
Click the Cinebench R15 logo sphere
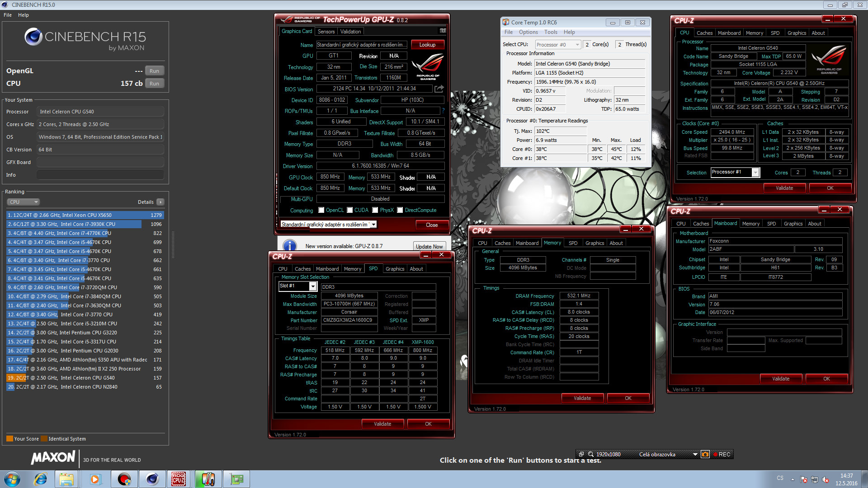33,37
